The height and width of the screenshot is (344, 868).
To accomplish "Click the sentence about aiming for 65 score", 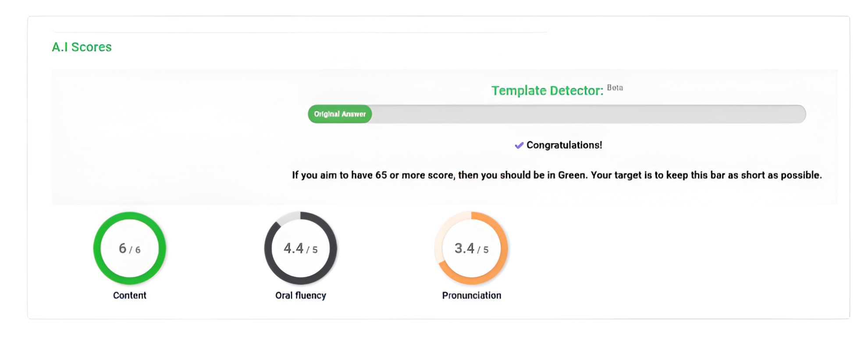I will [x=557, y=175].
